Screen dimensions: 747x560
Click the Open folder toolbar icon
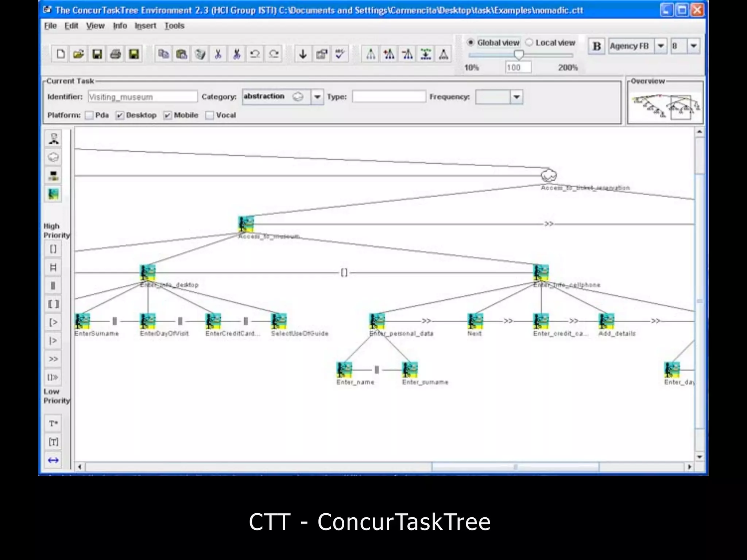(x=78, y=54)
